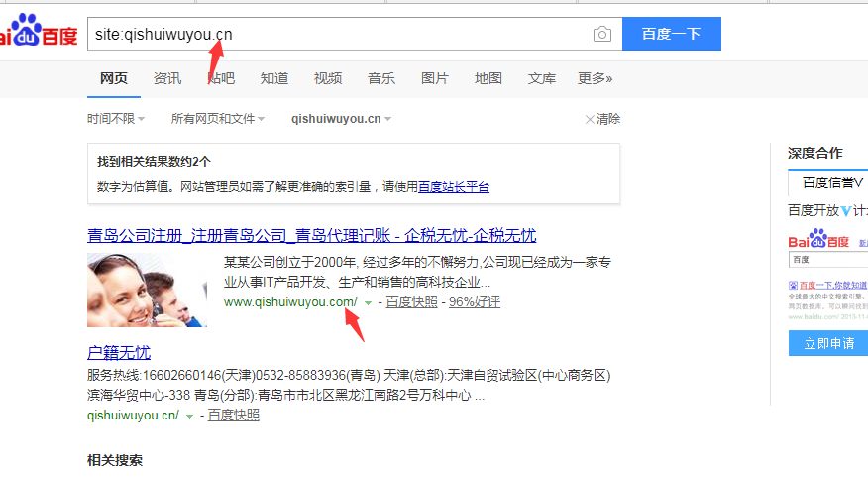Click the 96%好评 rating link
868x479 pixels.
coord(475,302)
